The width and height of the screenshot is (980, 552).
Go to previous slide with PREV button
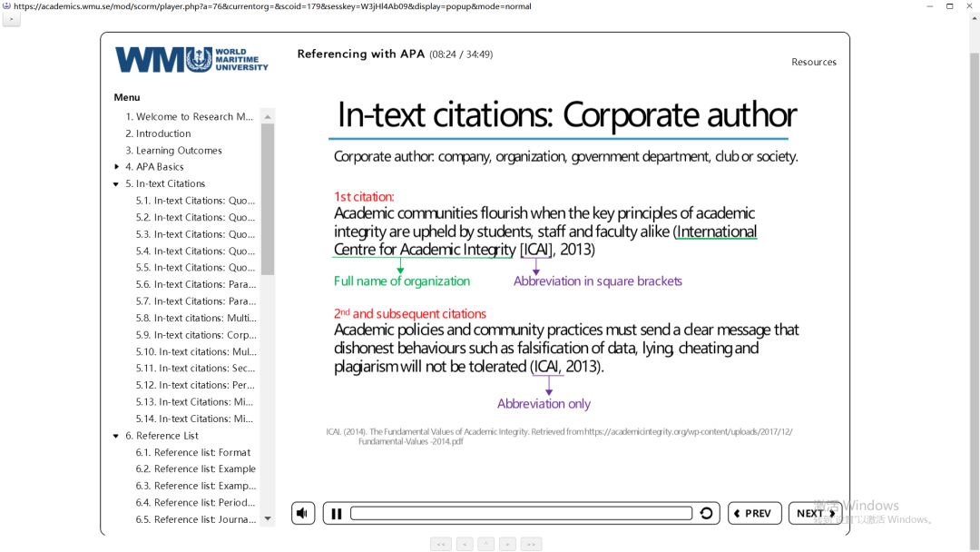point(754,513)
